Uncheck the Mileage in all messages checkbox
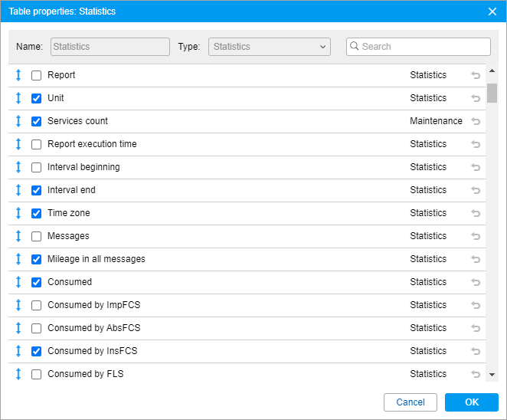Image resolution: width=507 pixels, height=420 pixels. (36, 260)
